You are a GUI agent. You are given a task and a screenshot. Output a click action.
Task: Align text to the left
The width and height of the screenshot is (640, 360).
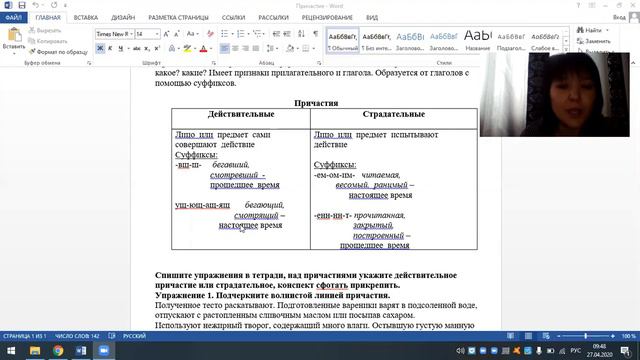click(224, 49)
